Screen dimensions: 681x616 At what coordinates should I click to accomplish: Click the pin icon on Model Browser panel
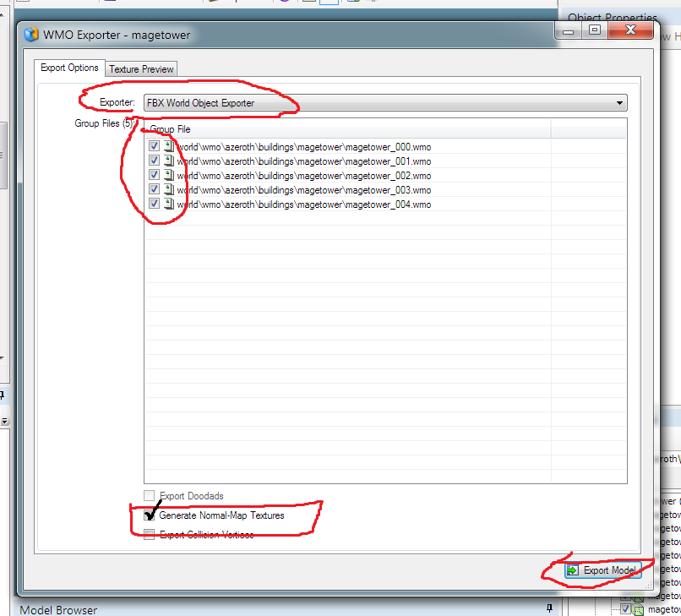tap(548, 608)
